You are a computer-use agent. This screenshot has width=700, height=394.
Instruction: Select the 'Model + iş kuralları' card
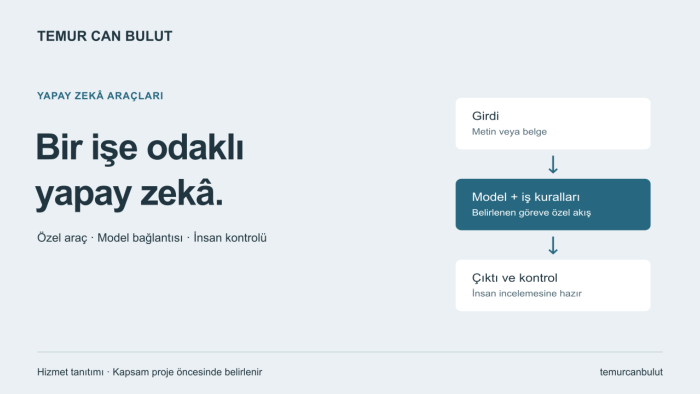tap(553, 204)
